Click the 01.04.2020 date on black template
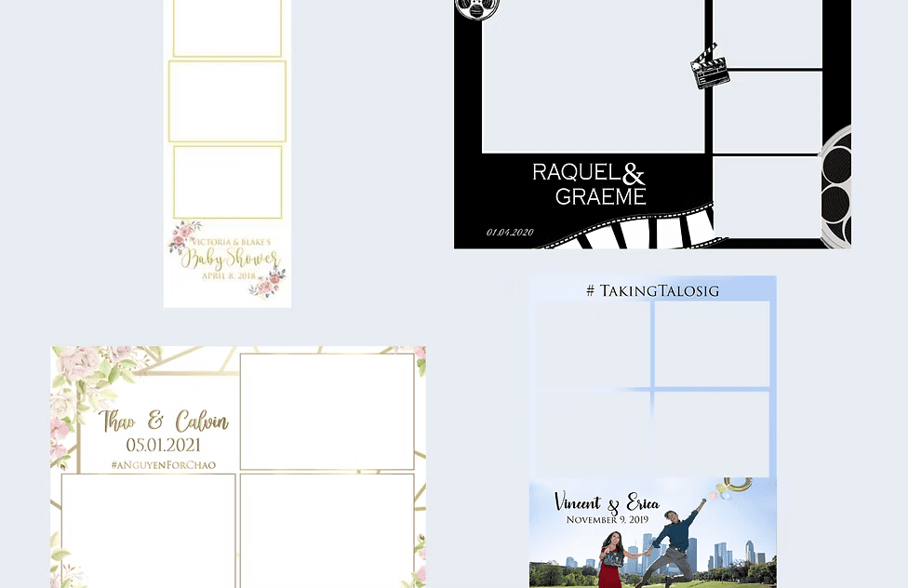The height and width of the screenshot is (588, 908). [510, 233]
